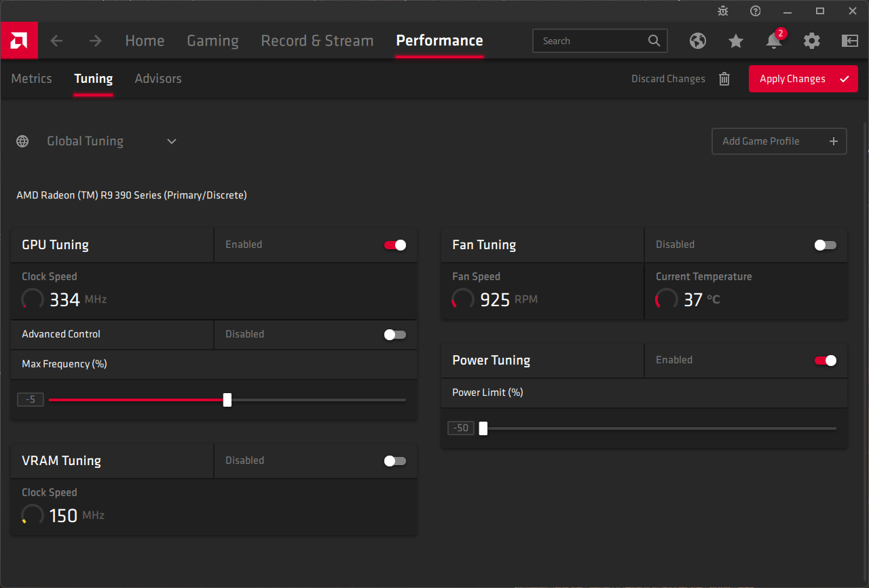
Task: Open the Gaming tab
Action: click(212, 41)
